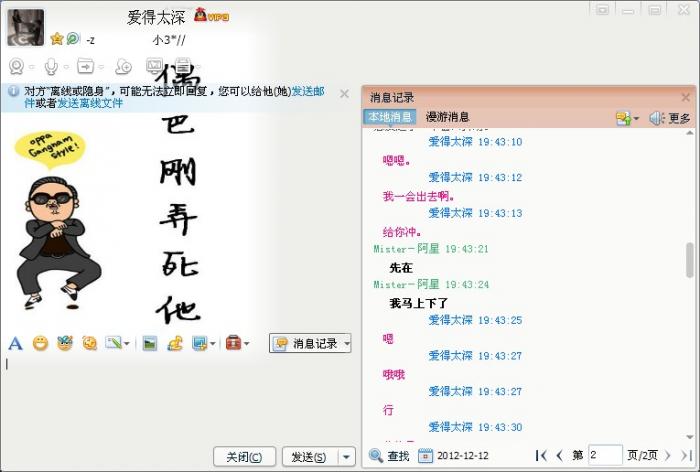Jump to first page of records
Image resolution: width=700 pixels, height=472 pixels.
click(541, 455)
